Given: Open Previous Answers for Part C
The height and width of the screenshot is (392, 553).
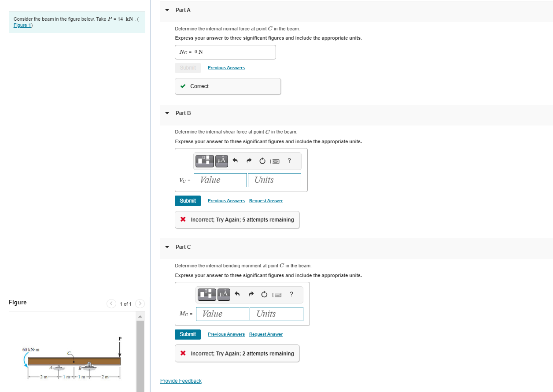Looking at the screenshot, I should tap(226, 334).
